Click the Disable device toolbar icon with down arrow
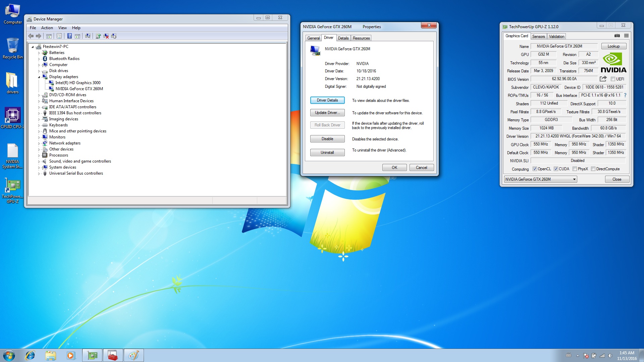 coord(114,36)
